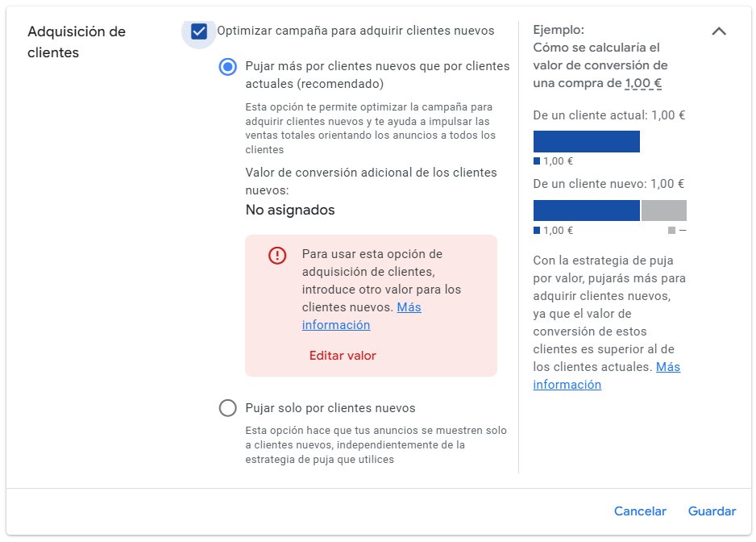Click the gray bar segment for new client
This screenshot has height=542, width=756.
pyautogui.click(x=663, y=211)
